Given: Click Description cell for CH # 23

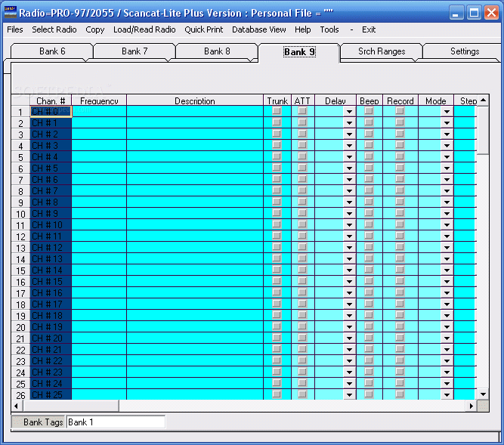Looking at the screenshot, I should pyautogui.click(x=195, y=372).
